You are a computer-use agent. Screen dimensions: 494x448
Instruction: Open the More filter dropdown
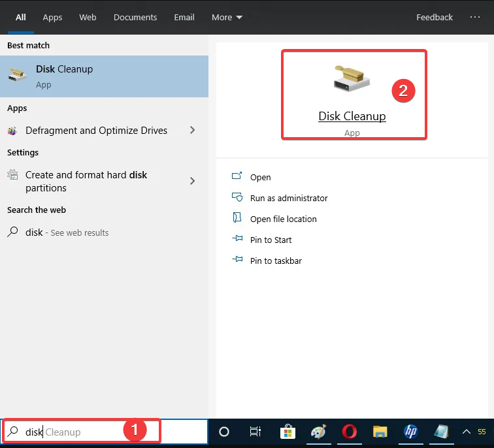click(x=227, y=18)
